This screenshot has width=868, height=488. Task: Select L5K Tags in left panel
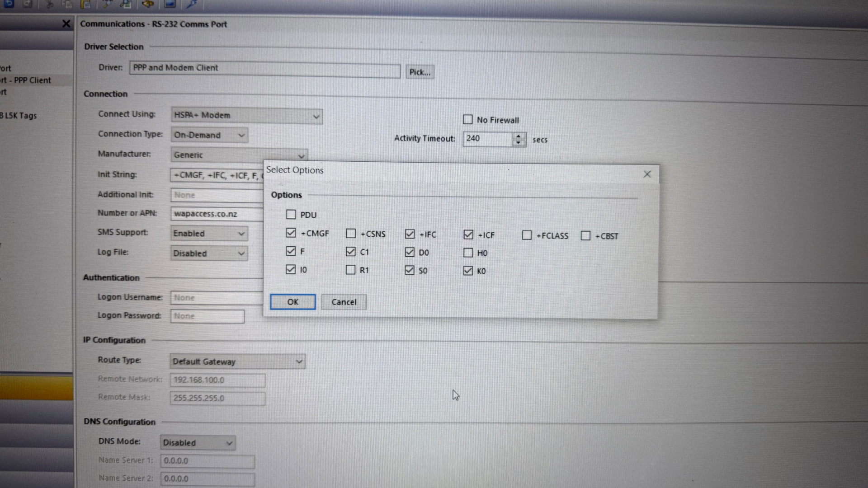20,116
